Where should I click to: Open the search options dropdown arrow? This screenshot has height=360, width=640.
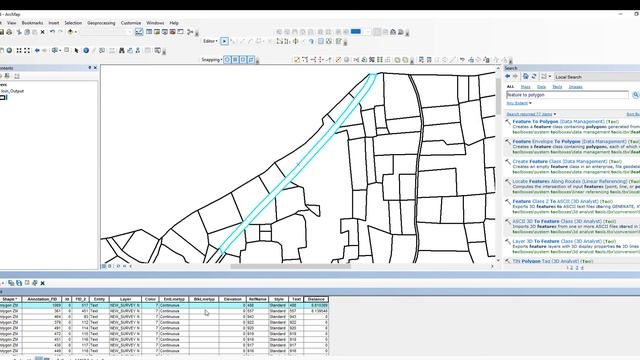click(550, 77)
